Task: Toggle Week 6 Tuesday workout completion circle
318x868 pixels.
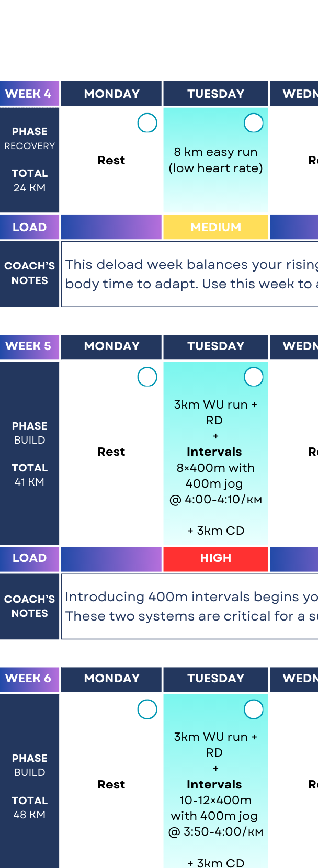Action: [254, 709]
